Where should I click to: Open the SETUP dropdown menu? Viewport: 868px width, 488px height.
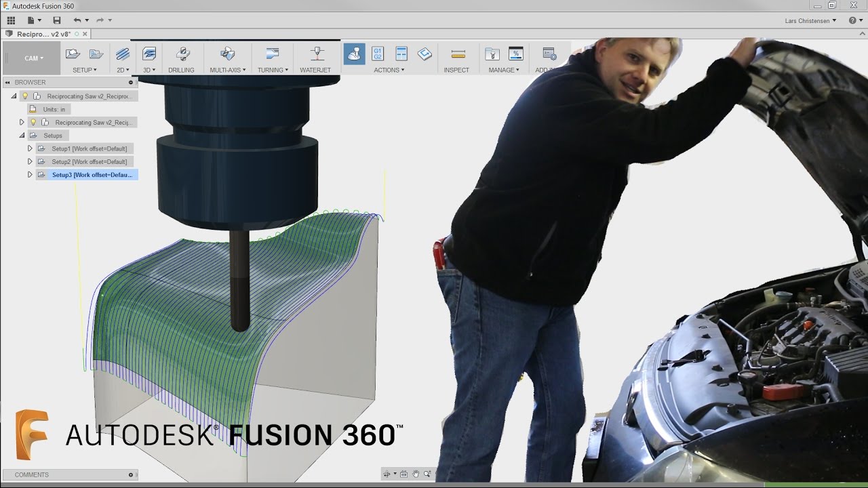[x=85, y=70]
